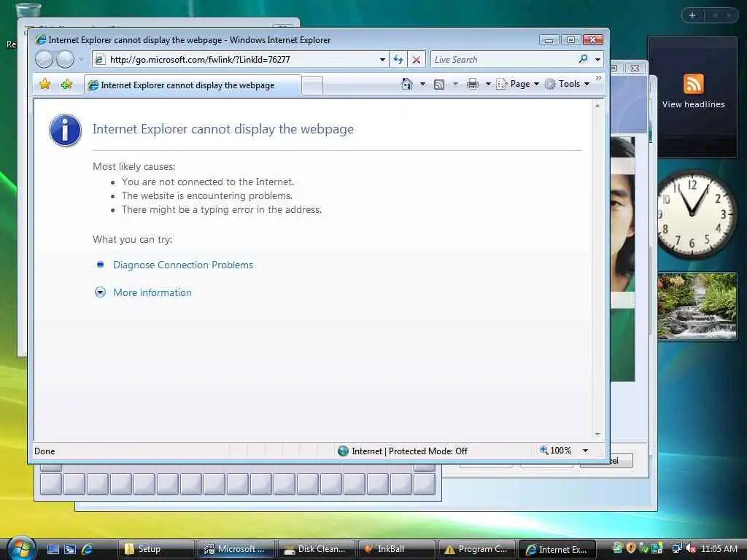The height and width of the screenshot is (560, 747).
Task: Click Show Desktop quick launch icon
Action: click(53, 549)
